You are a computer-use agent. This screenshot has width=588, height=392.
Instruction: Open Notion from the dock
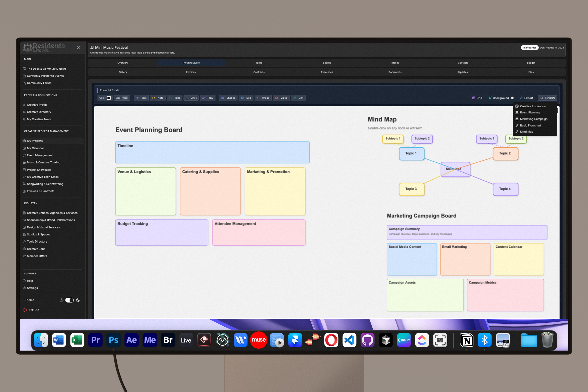(x=466, y=340)
